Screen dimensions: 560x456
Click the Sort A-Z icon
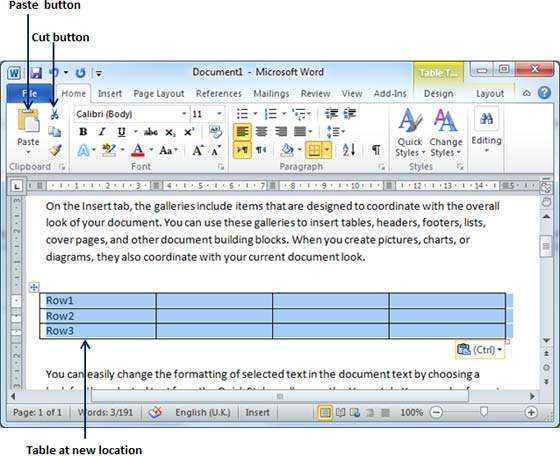[349, 150]
